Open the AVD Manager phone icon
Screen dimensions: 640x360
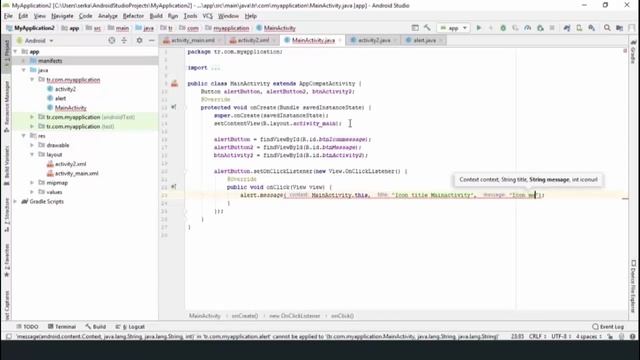[579, 28]
